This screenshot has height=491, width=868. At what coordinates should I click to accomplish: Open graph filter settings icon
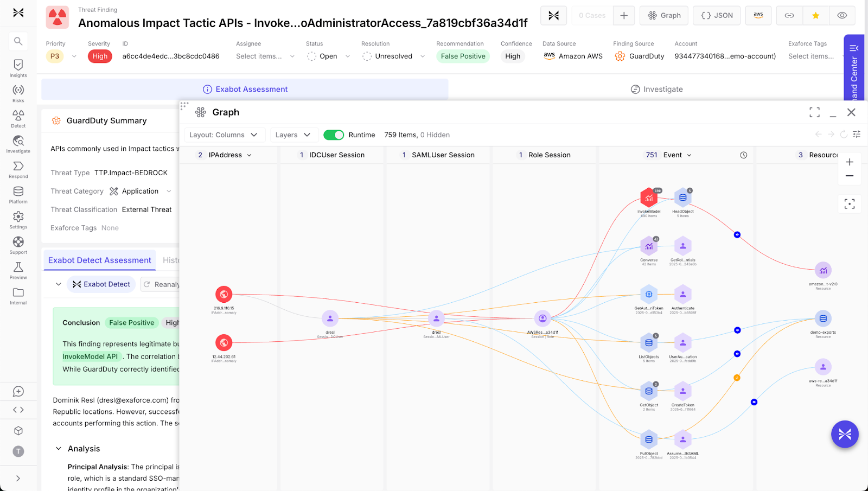tap(857, 134)
